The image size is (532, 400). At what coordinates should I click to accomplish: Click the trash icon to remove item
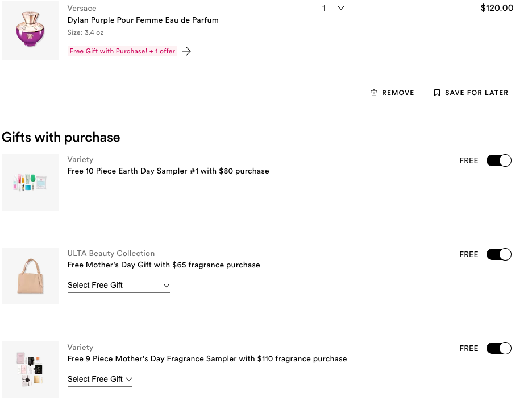[x=374, y=92]
